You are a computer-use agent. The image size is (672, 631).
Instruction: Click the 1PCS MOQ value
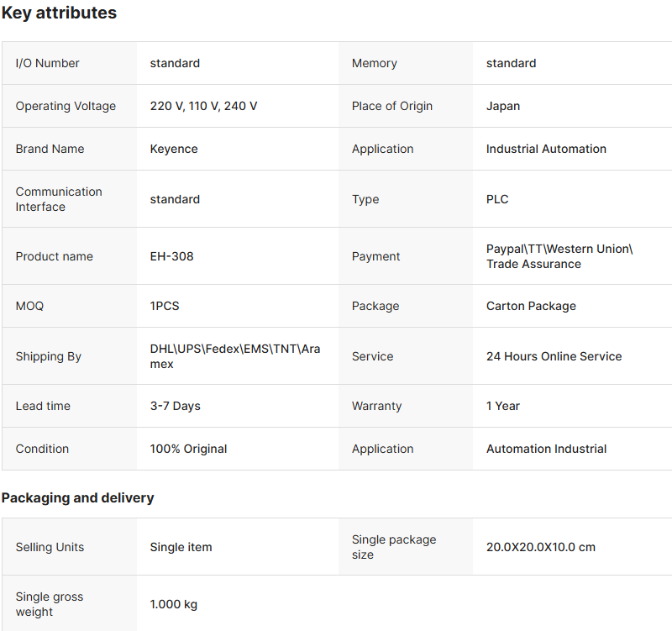coord(165,306)
